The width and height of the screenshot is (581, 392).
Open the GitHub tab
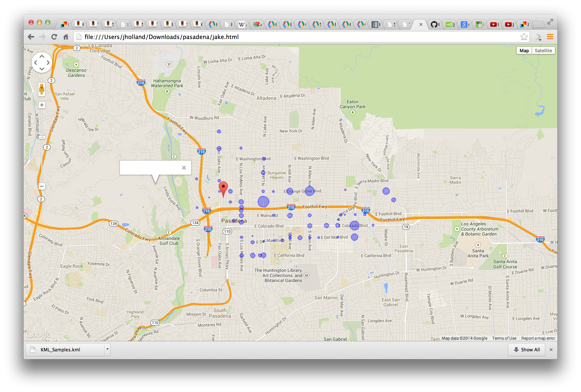coord(434,24)
